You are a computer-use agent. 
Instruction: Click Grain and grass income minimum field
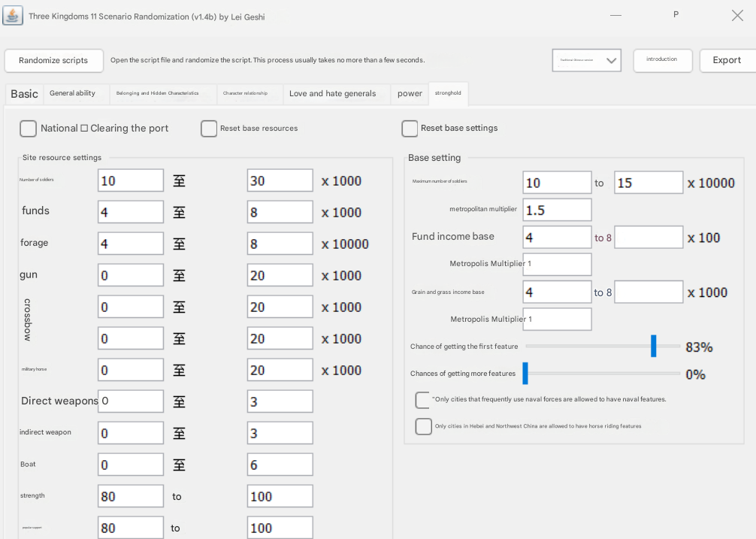[x=558, y=292]
